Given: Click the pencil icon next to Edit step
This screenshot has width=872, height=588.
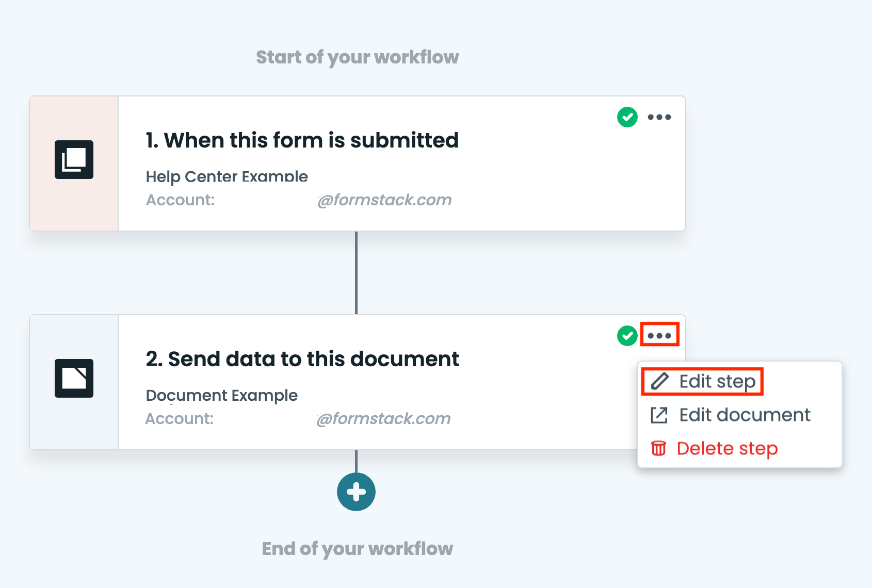Looking at the screenshot, I should tap(660, 381).
